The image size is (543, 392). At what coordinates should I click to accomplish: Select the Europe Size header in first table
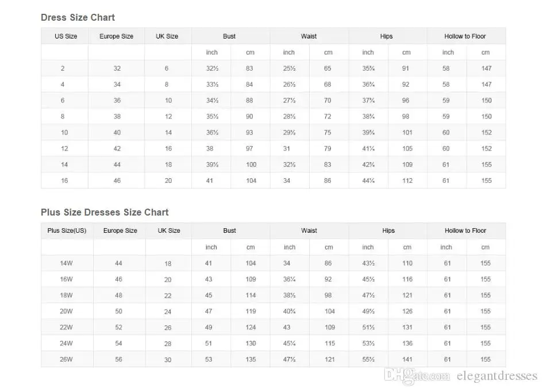click(x=116, y=36)
